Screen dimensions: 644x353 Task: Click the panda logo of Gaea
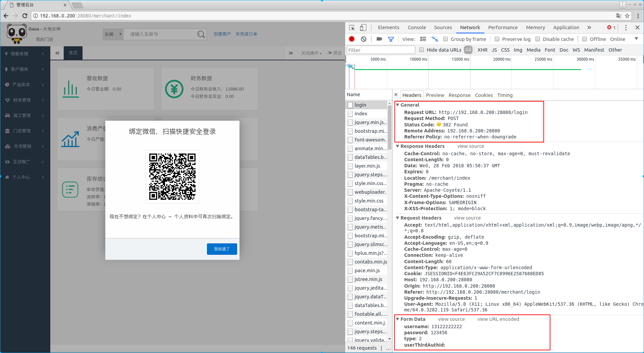tap(16, 34)
